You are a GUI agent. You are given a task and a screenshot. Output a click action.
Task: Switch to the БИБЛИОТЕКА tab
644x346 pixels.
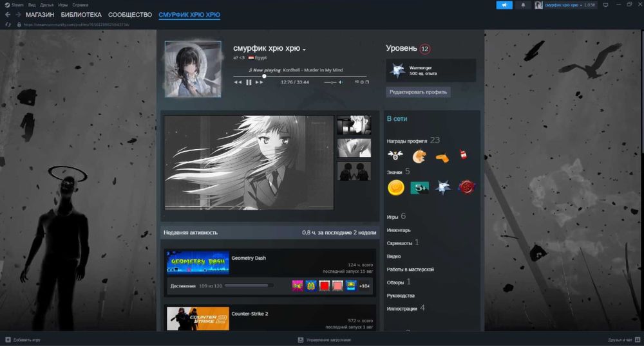(81, 15)
